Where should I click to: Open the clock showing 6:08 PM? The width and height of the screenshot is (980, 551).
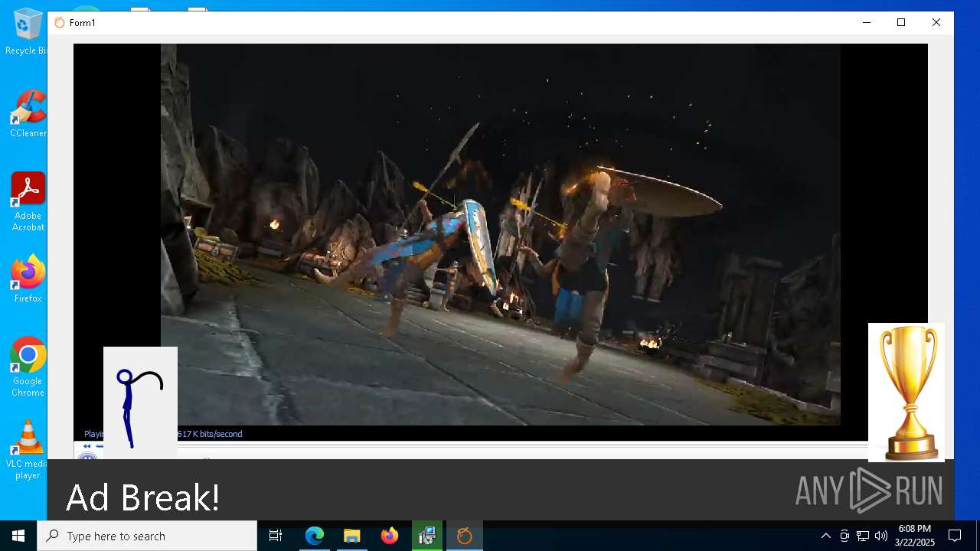tap(915, 536)
